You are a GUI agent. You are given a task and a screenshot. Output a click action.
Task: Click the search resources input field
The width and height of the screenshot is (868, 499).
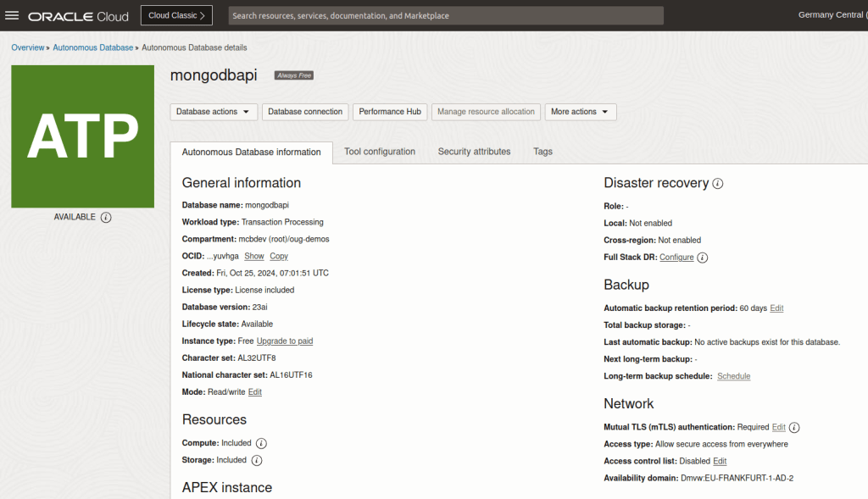click(446, 15)
